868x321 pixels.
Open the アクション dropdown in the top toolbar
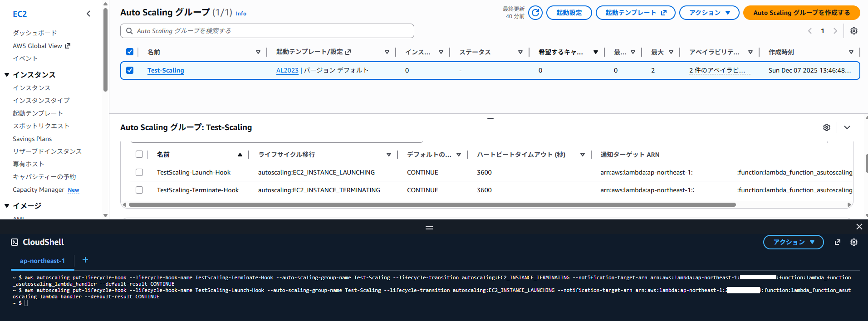(x=709, y=13)
